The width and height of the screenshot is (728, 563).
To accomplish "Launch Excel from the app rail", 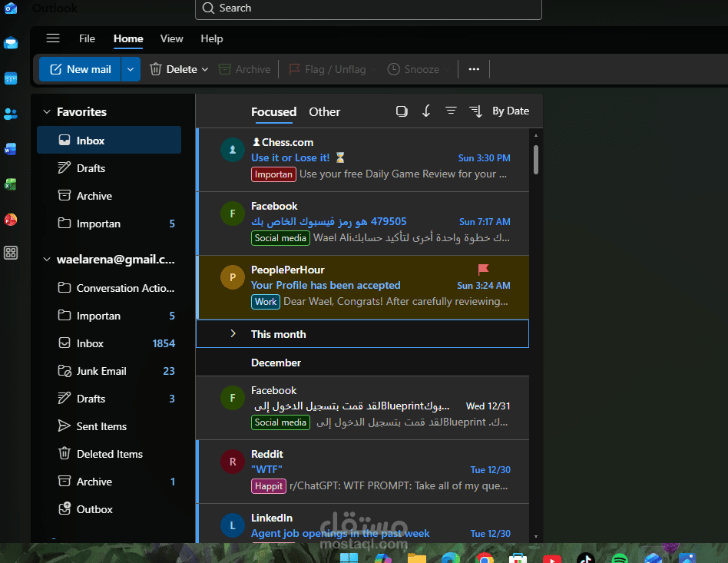I will tap(11, 184).
